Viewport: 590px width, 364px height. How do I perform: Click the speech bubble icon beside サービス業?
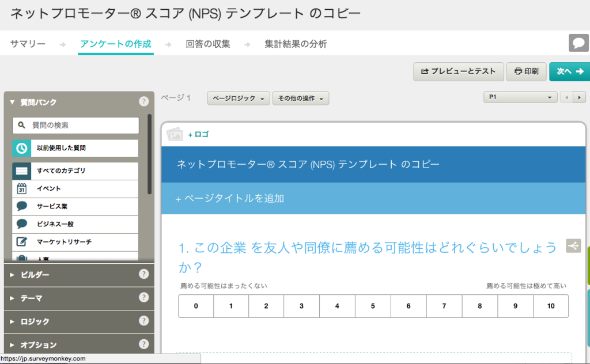coord(22,206)
